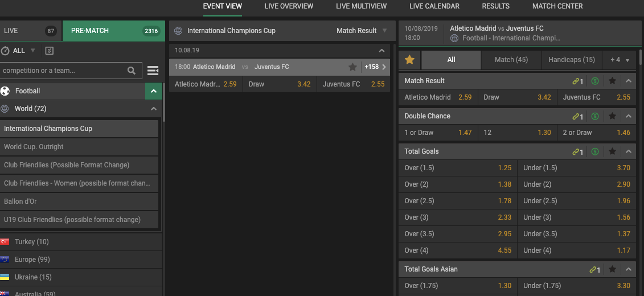The width and height of the screenshot is (644, 296).
Task: Select the Over (2.5) 1.78 odds
Action: (x=458, y=201)
